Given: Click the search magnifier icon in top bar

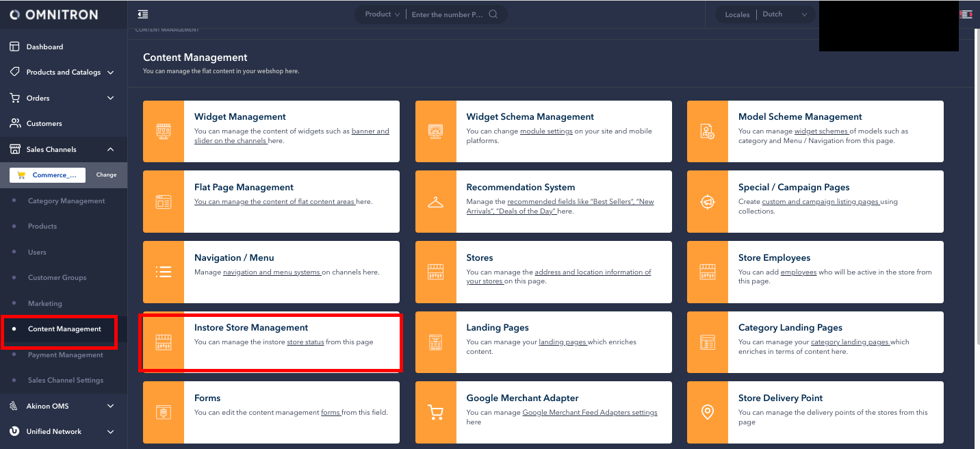Looking at the screenshot, I should coord(493,14).
